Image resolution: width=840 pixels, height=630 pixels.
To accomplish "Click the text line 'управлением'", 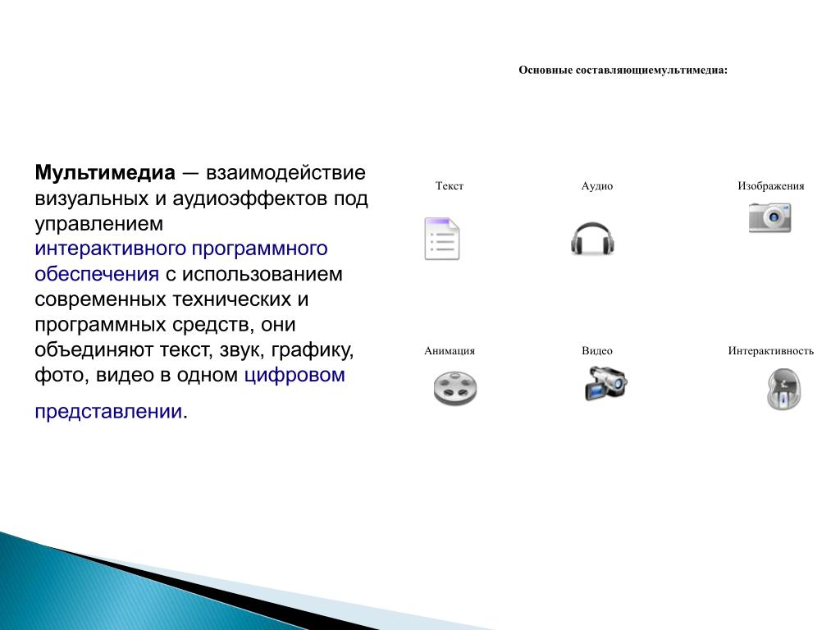I will click(x=99, y=223).
